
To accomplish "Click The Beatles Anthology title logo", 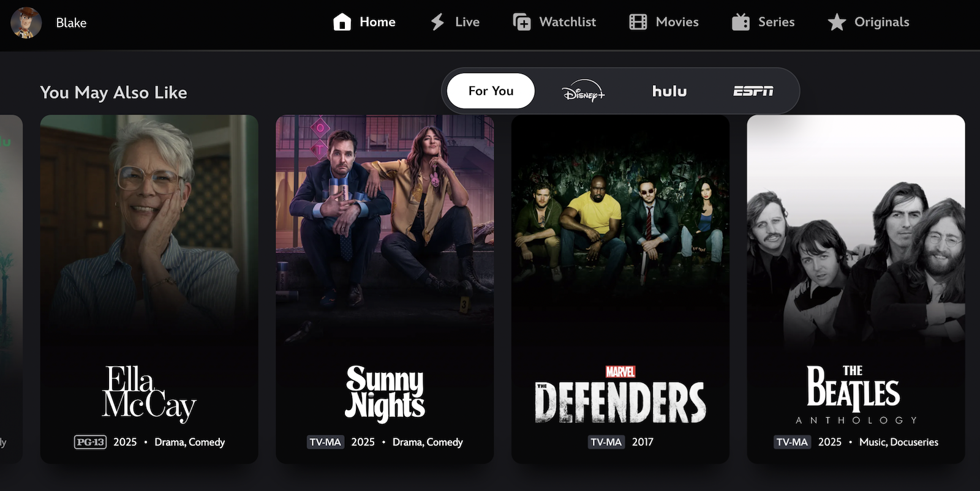I will pos(856,395).
